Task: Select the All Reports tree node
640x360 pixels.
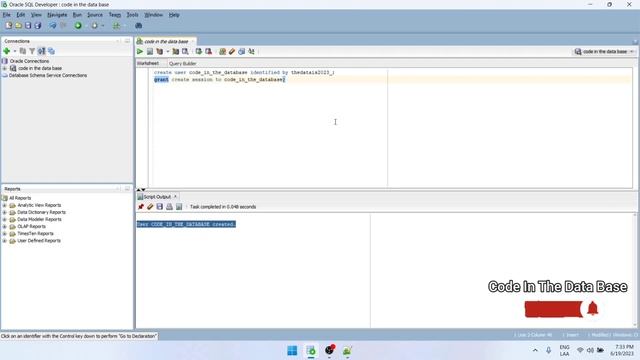Action: tap(20, 198)
